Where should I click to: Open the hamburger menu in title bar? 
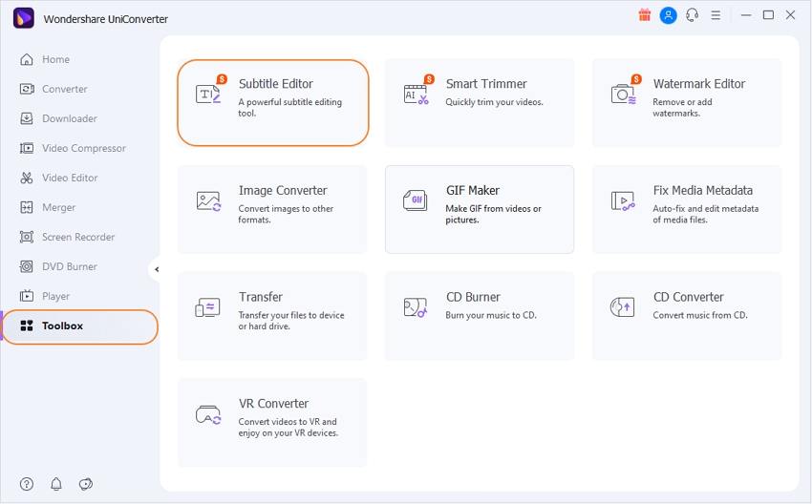[716, 15]
